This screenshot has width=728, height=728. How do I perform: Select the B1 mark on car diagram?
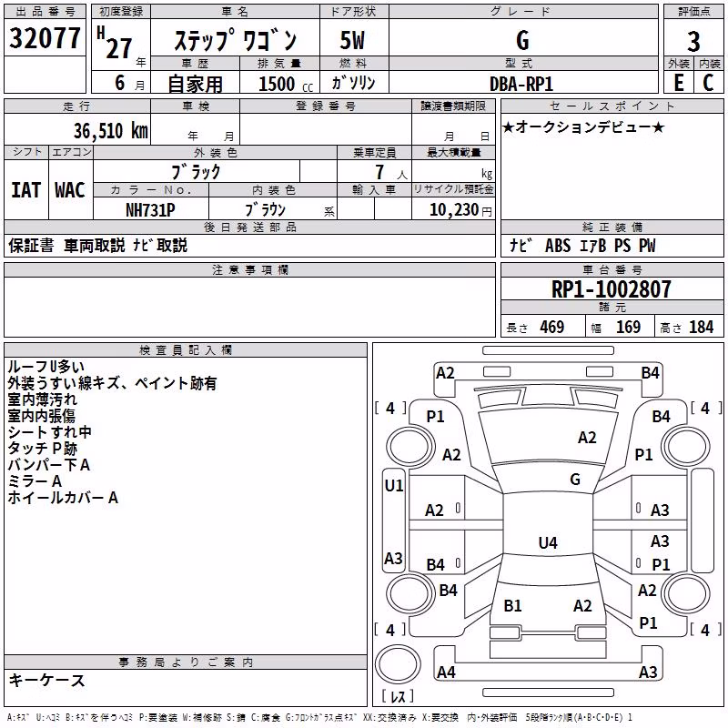[x=513, y=605]
